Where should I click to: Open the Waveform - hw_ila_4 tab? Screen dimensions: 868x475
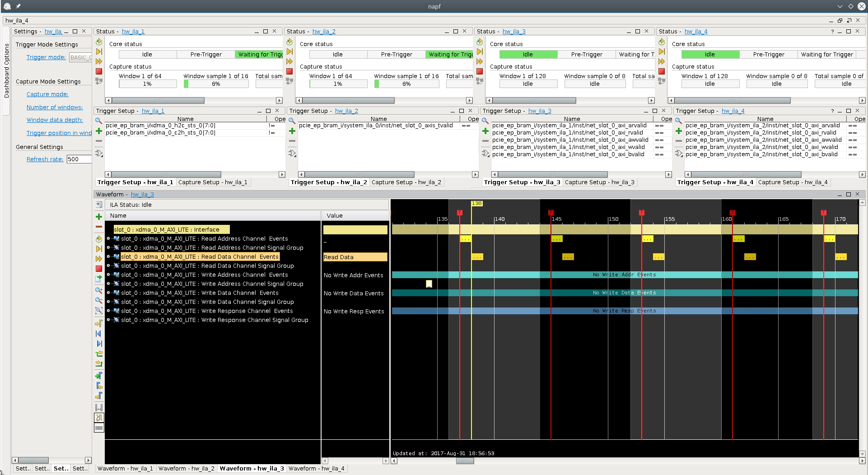(316, 468)
